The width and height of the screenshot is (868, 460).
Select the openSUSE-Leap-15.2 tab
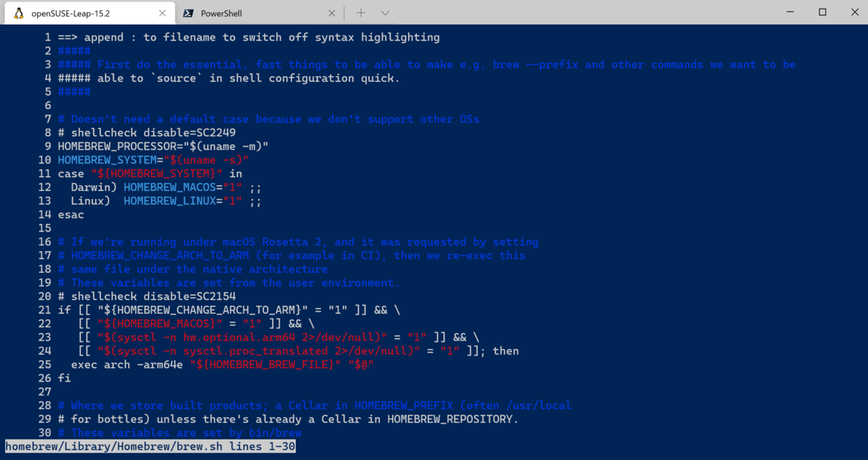pyautogui.click(x=90, y=13)
